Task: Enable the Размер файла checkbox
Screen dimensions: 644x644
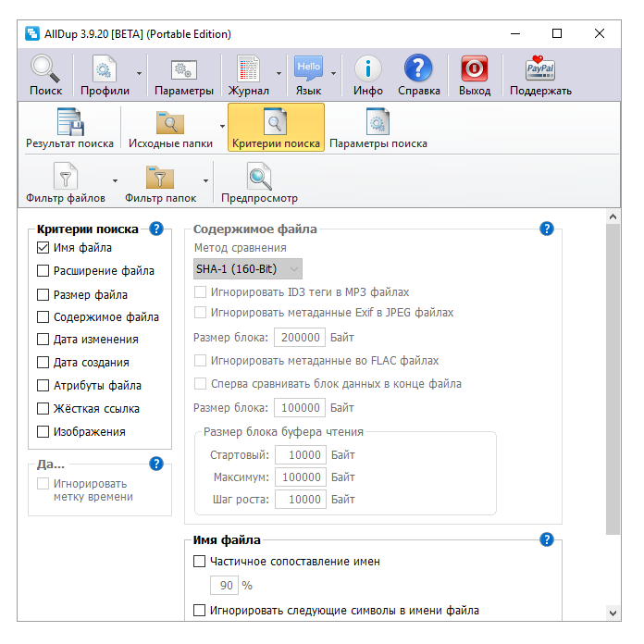Action: (x=43, y=295)
